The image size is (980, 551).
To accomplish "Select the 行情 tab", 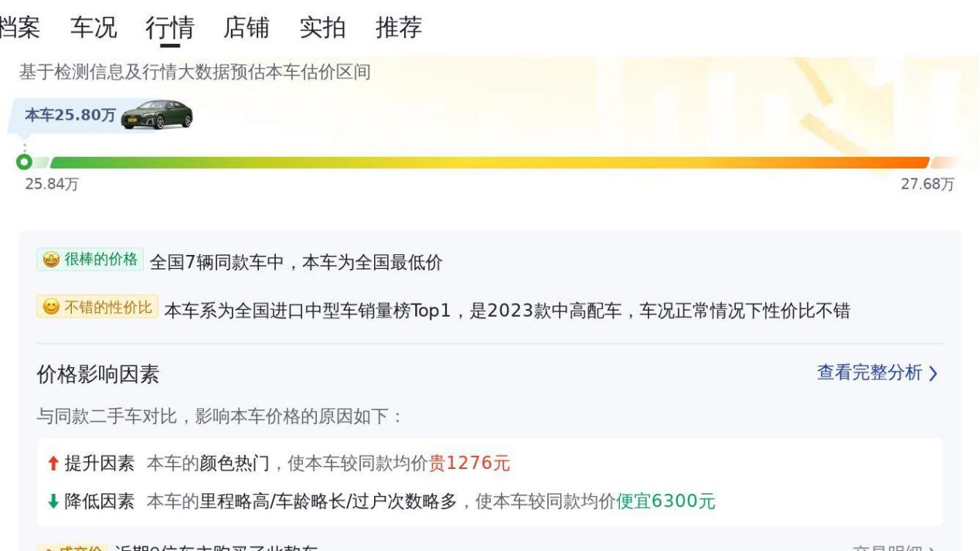I will coord(169,28).
